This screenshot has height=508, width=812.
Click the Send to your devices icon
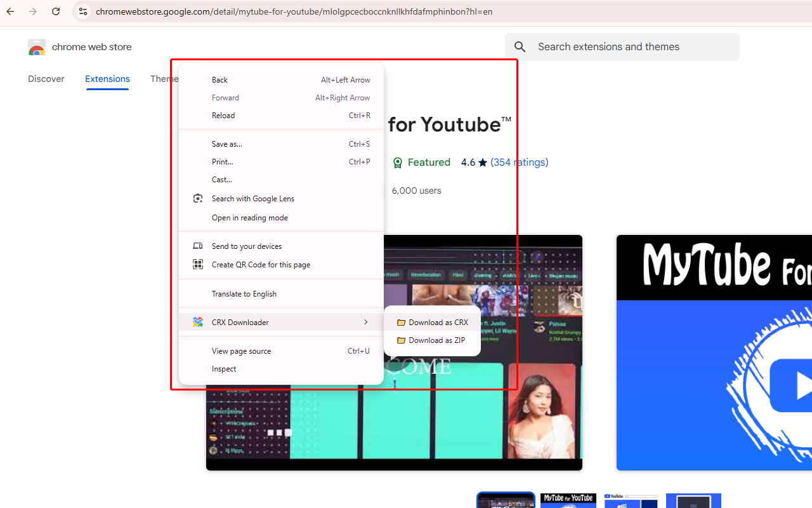pyautogui.click(x=198, y=246)
